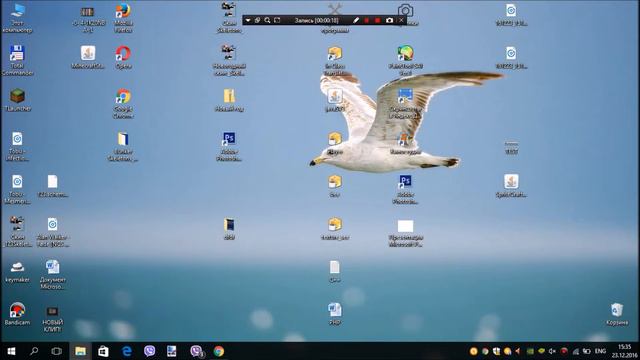Open the Viber taskbar icon with notification badge
The image size is (640, 360).
pos(197,351)
